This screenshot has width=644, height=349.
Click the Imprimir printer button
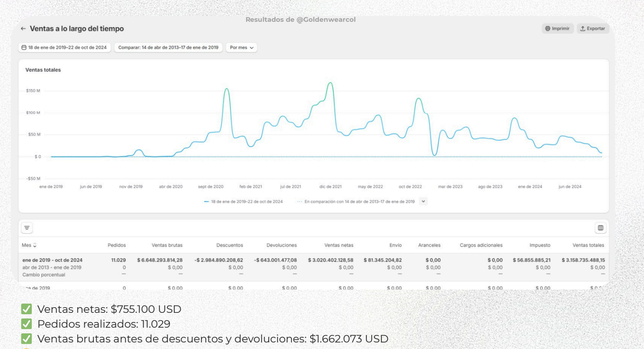click(558, 29)
